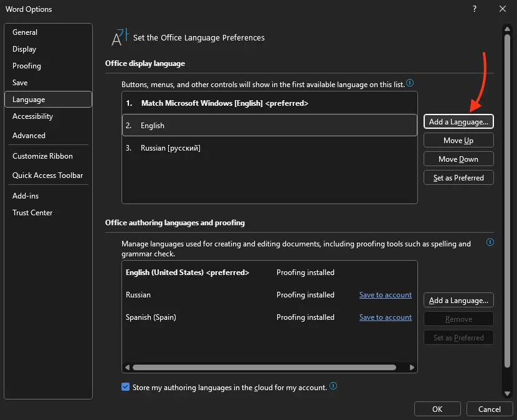This screenshot has height=420, width=517.
Task: Click Add a Language for Office display language
Action: tap(458, 122)
